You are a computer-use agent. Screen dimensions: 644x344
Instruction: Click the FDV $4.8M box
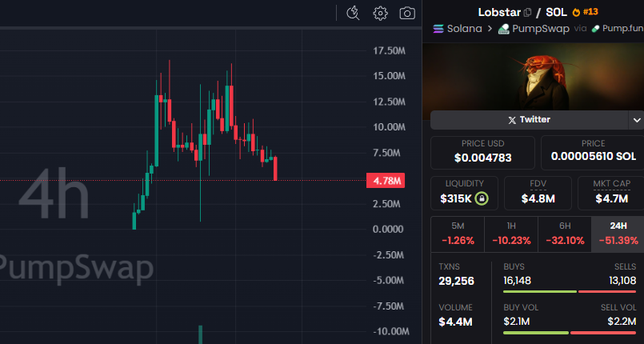pyautogui.click(x=538, y=193)
